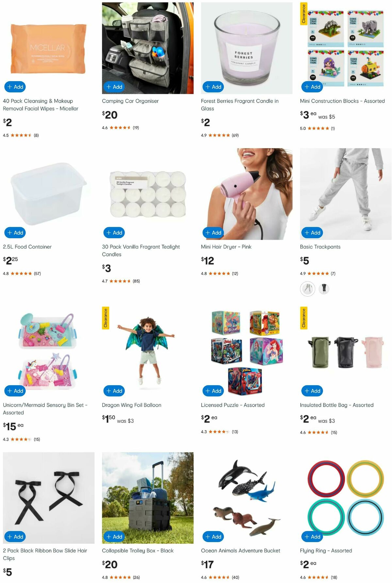Add Mini Construction Blocks to cart

coord(312,87)
